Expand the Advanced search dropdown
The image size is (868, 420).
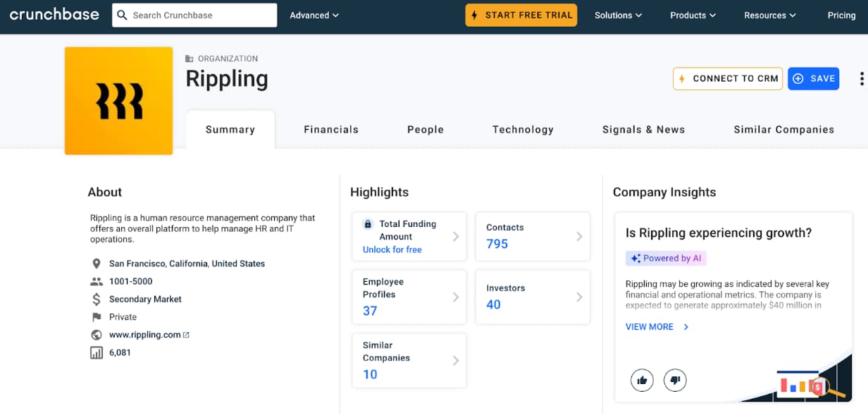[314, 15]
